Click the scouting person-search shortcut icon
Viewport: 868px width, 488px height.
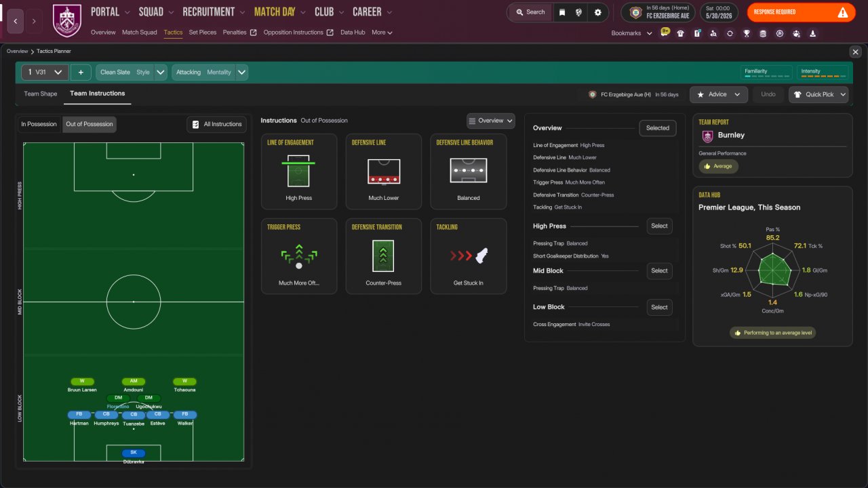[x=713, y=33]
